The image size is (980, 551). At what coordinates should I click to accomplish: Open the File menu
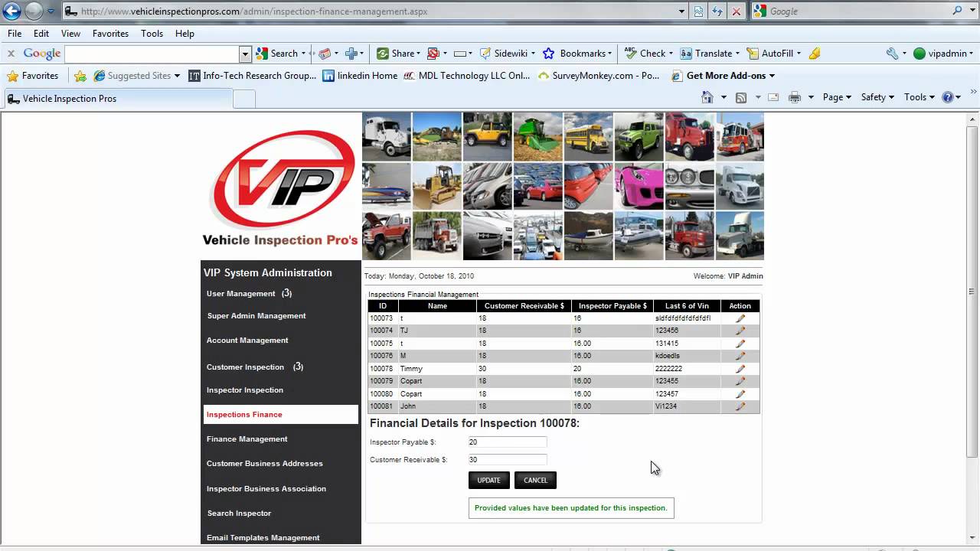pyautogui.click(x=15, y=34)
